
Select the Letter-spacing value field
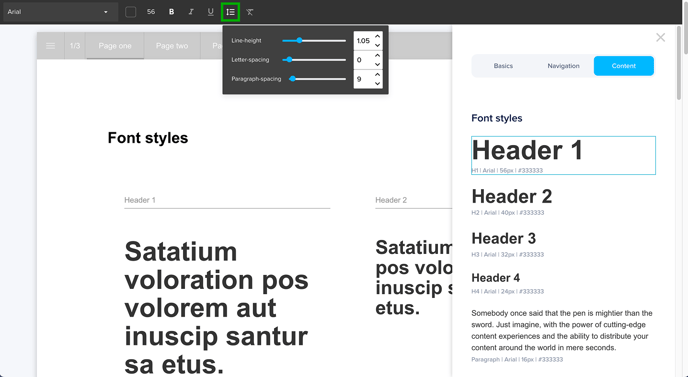(x=363, y=60)
